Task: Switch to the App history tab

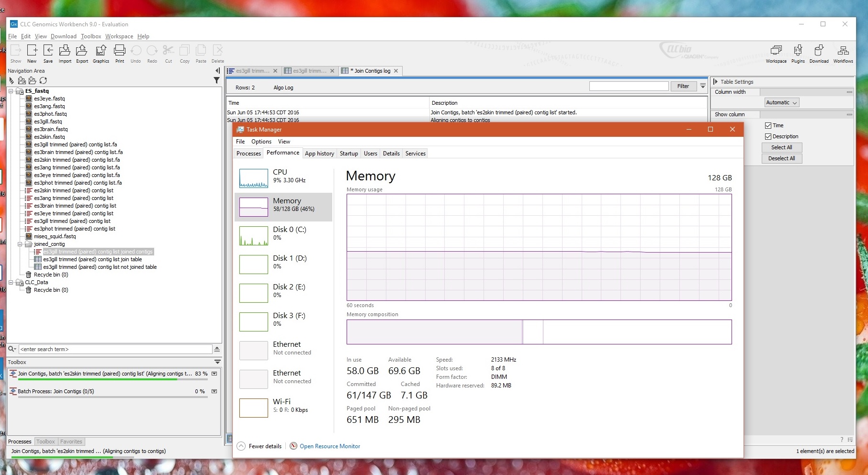Action: 319,154
